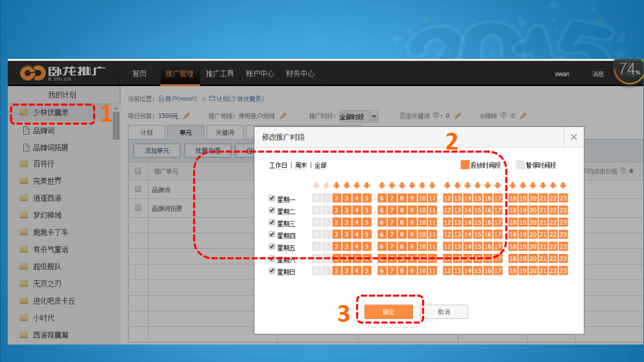
Task: Open the 推广工具 menu
Action: [219, 74]
